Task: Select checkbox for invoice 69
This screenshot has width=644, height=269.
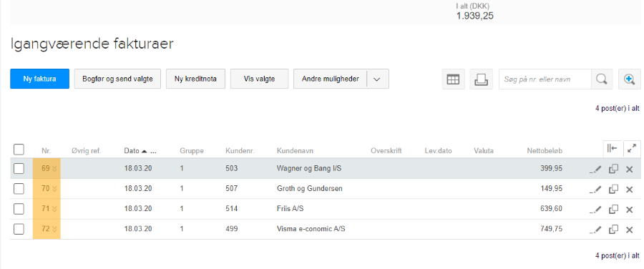Action: coord(19,168)
